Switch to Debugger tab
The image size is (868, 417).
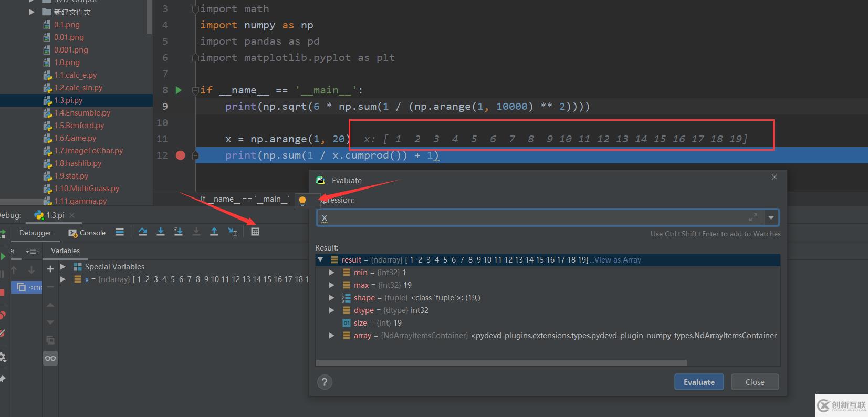coord(35,233)
